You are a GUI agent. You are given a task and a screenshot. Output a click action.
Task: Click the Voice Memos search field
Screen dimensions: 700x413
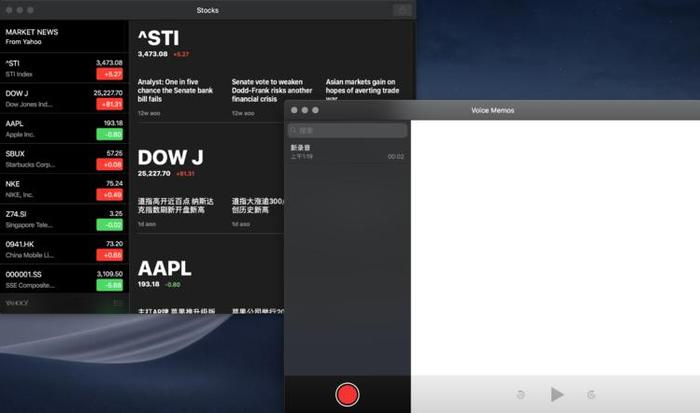[347, 130]
